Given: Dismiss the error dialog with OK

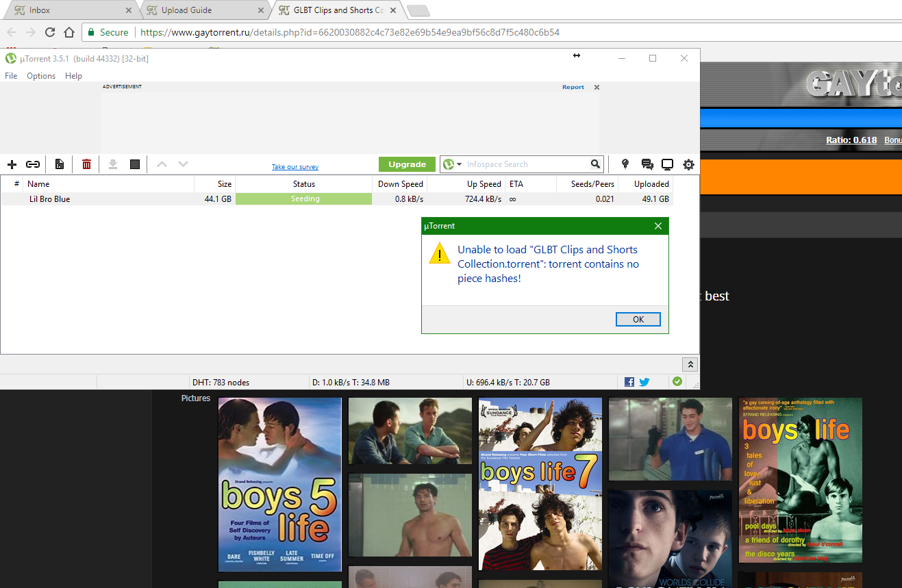Looking at the screenshot, I should pos(638,319).
